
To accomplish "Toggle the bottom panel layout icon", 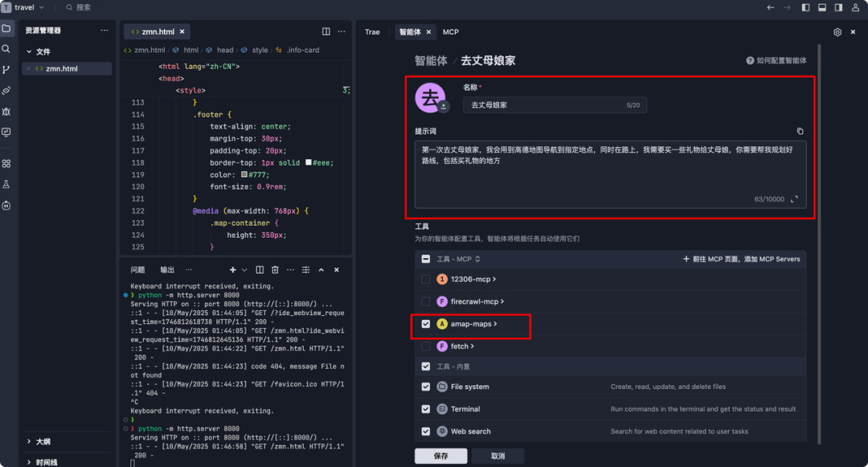I will 822,7.
